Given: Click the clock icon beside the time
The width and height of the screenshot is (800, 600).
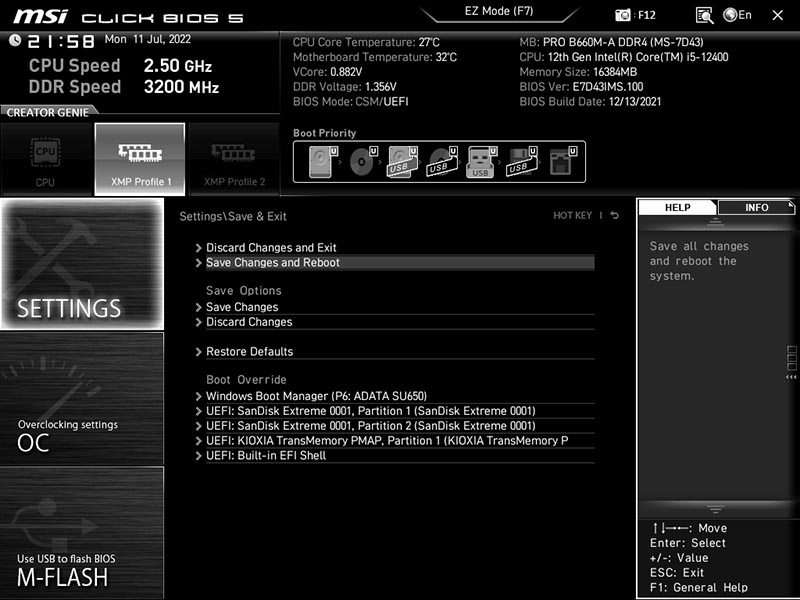Looking at the screenshot, I should click(15, 40).
